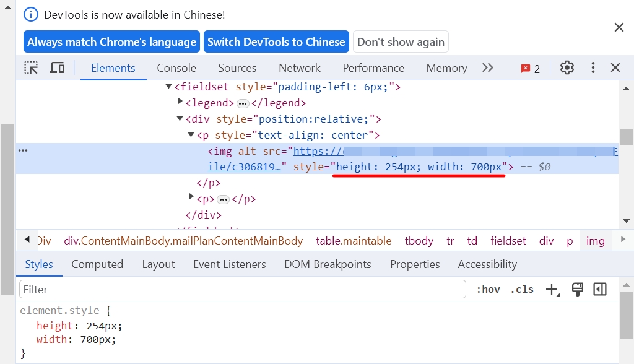The width and height of the screenshot is (634, 364).
Task: Click the Filter styles input field
Action: (243, 289)
